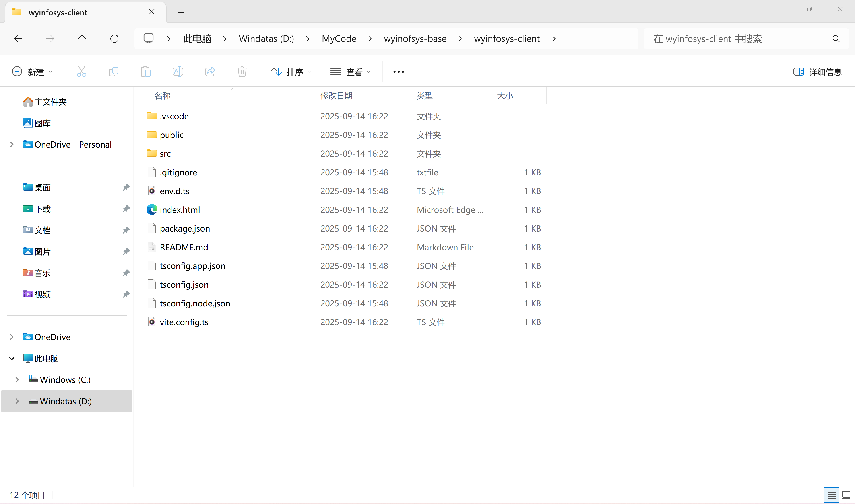The height and width of the screenshot is (504, 855).
Task: Click the Rename icon in the toolbar
Action: coord(178,72)
